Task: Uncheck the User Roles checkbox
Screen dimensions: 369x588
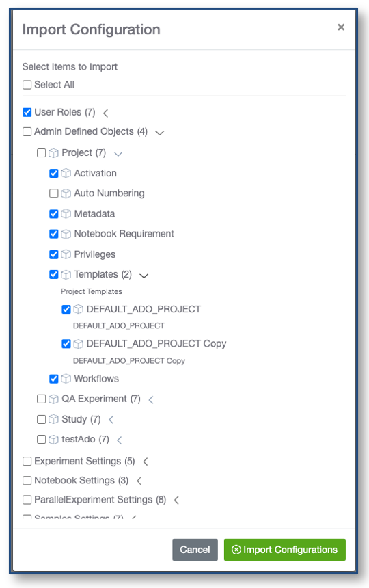Action: (27, 112)
